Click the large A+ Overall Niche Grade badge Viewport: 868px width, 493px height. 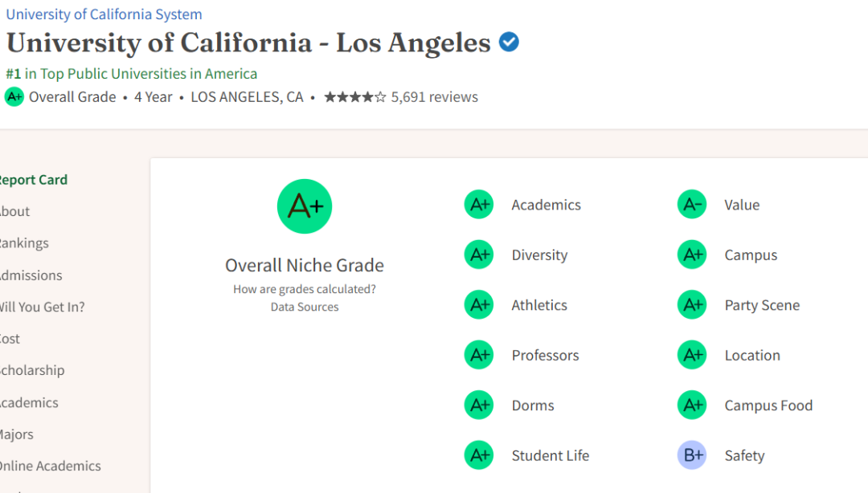pyautogui.click(x=305, y=206)
